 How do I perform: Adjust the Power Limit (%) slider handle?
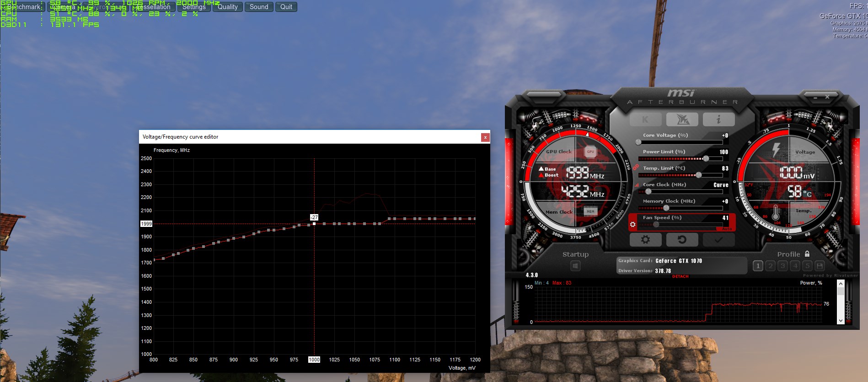coord(706,158)
